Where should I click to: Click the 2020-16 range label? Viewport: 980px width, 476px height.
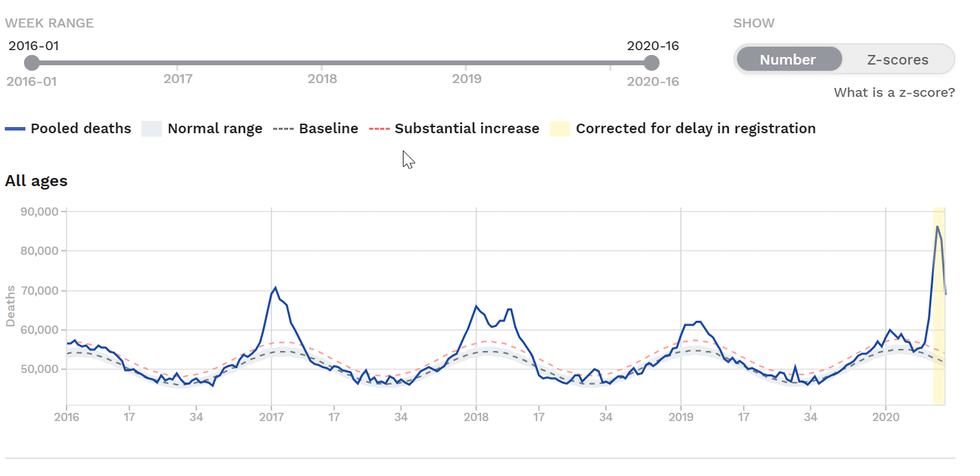(653, 46)
